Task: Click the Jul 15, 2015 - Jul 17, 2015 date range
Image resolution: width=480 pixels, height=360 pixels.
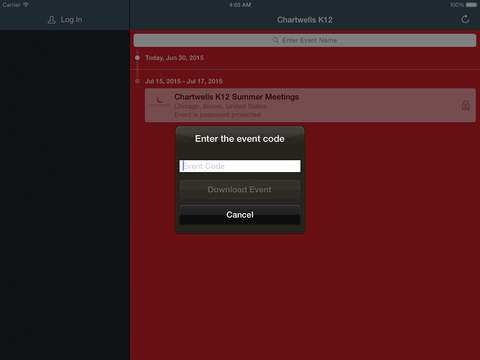Action: pos(184,81)
